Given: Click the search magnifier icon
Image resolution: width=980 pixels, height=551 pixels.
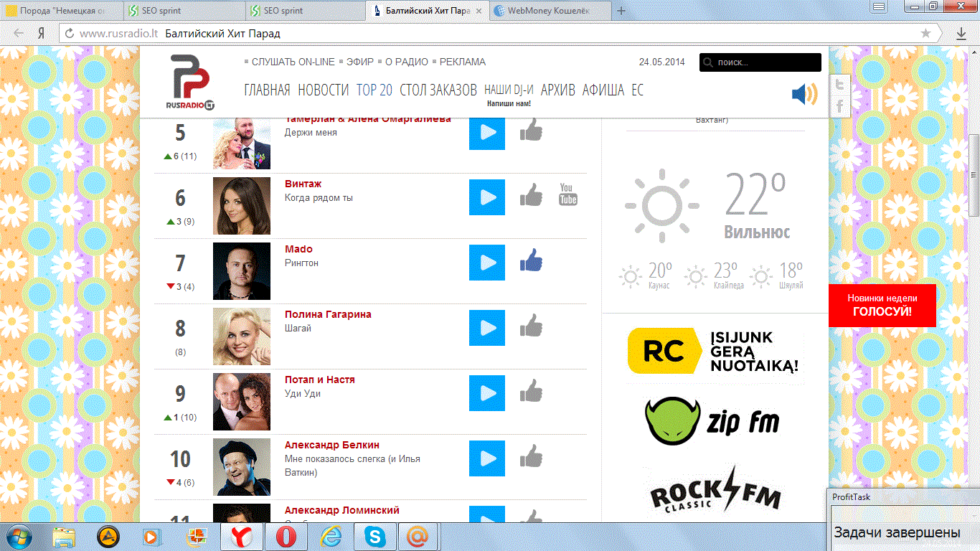Looking at the screenshot, I should pyautogui.click(x=707, y=62).
